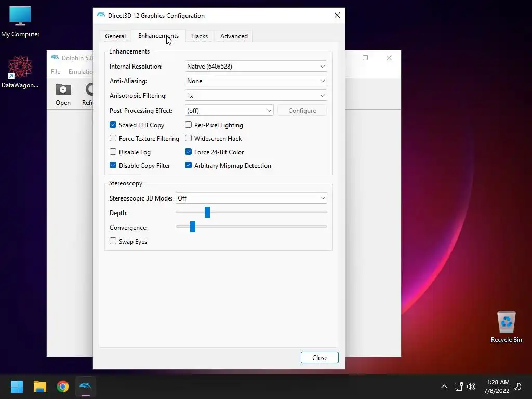532x399 pixels.
Task: Open the network tray icon
Action: [x=458, y=387]
